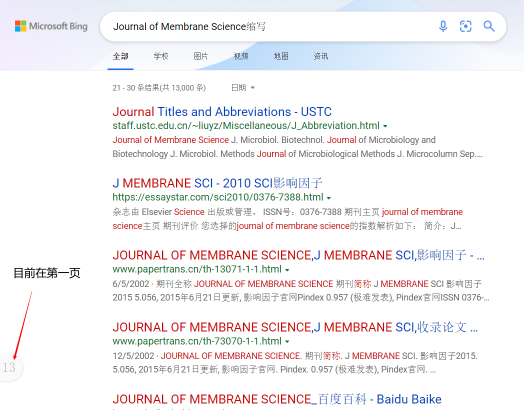Open visual search camera icon
Screen dimensions: 524x410
[466, 26]
